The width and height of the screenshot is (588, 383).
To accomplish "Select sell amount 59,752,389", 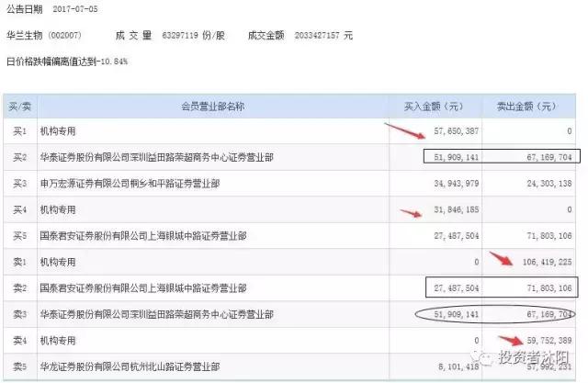I will (549, 341).
